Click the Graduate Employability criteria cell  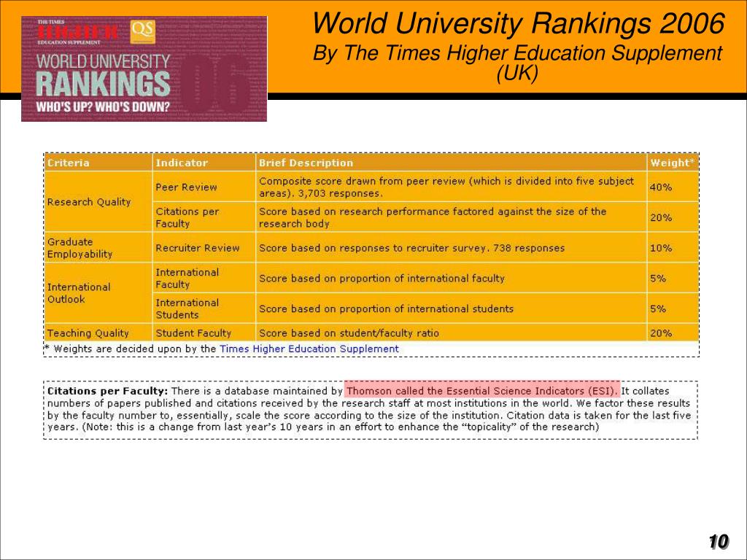click(x=98, y=248)
